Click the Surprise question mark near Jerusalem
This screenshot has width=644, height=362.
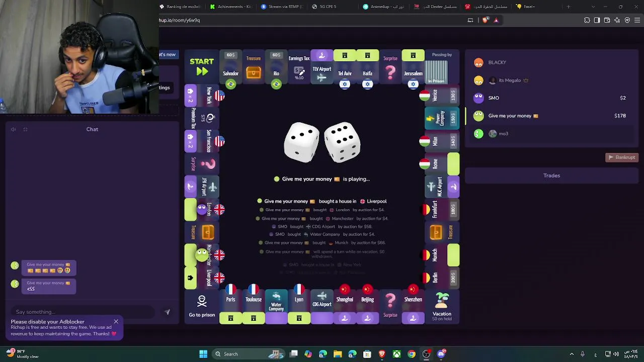tap(390, 67)
